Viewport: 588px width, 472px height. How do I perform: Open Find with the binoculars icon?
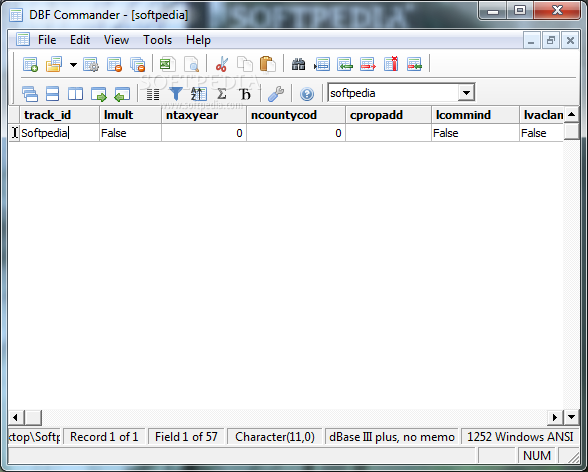[298, 64]
